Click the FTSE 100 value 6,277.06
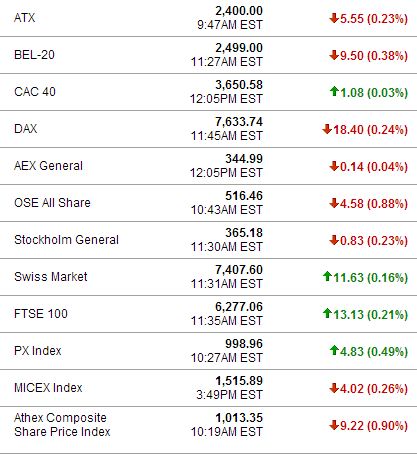417x456 pixels. 239,307
